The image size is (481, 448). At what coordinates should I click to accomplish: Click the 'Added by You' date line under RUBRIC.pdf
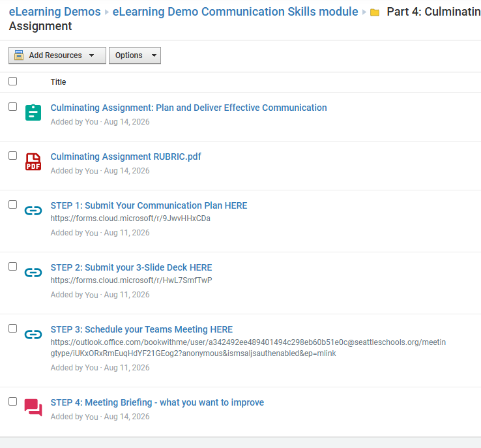click(x=100, y=171)
